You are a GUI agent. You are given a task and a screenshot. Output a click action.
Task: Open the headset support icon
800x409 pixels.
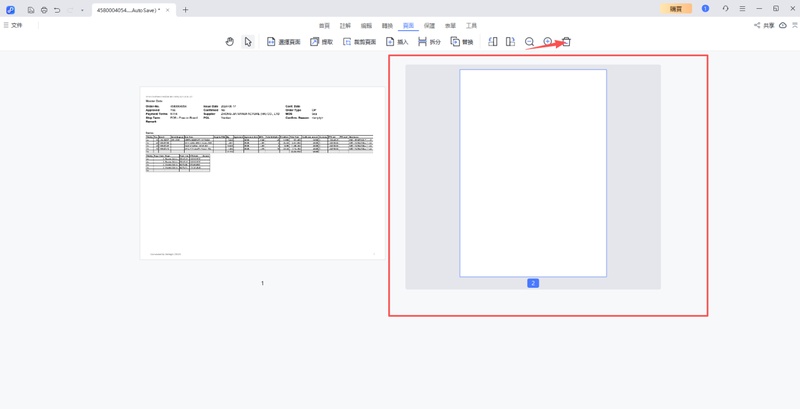click(725, 8)
